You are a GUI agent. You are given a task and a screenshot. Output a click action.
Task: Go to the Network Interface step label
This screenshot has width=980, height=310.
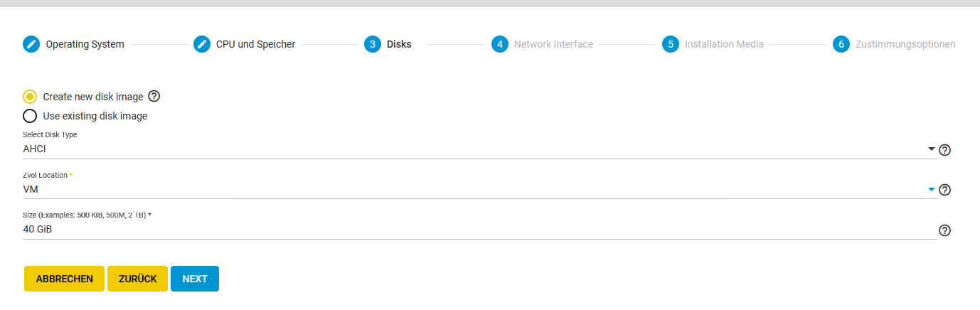[x=553, y=44]
